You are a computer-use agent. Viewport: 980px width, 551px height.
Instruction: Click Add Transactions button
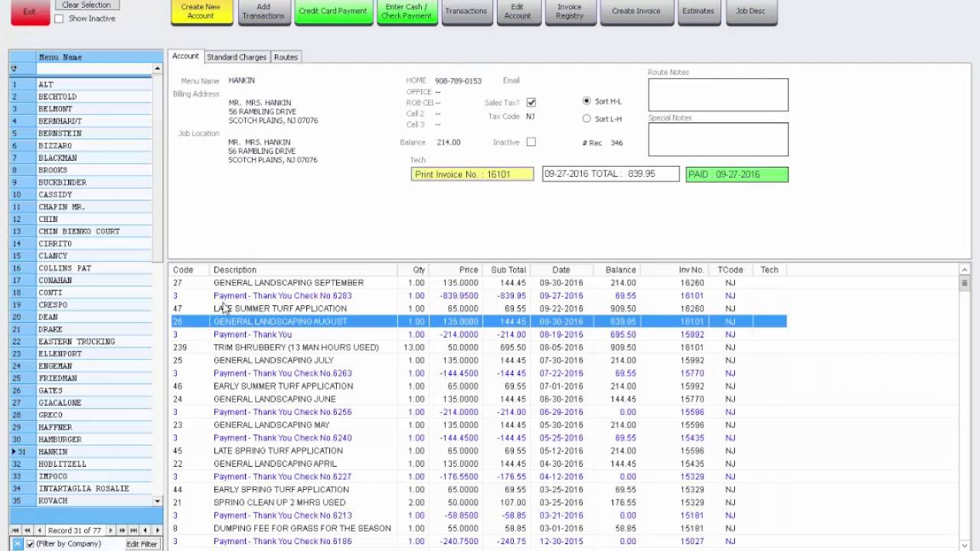coord(263,11)
